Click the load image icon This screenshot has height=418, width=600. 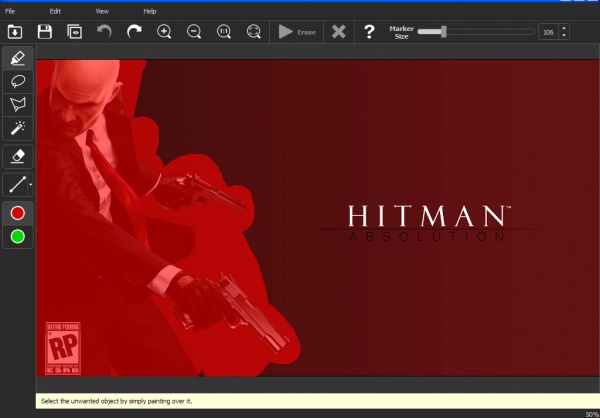click(x=15, y=32)
